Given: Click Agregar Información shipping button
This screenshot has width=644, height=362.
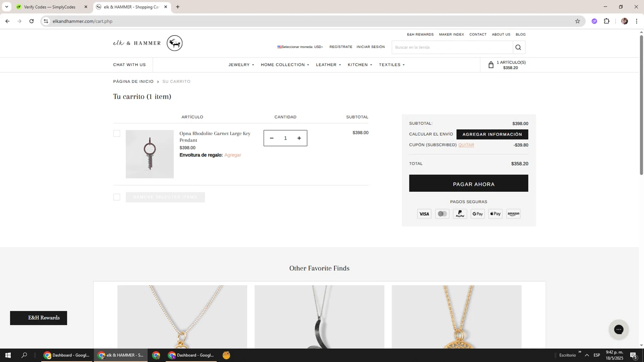Looking at the screenshot, I should pyautogui.click(x=492, y=134).
